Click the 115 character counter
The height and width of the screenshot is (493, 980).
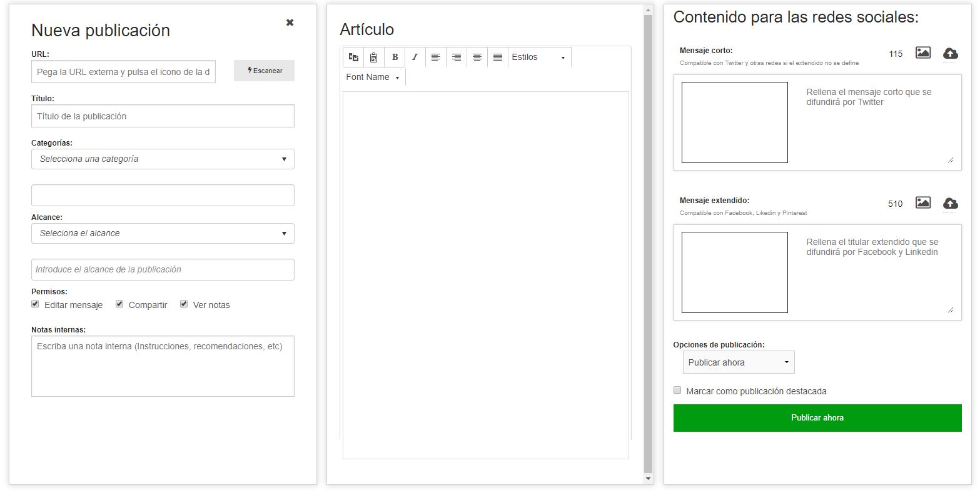896,54
